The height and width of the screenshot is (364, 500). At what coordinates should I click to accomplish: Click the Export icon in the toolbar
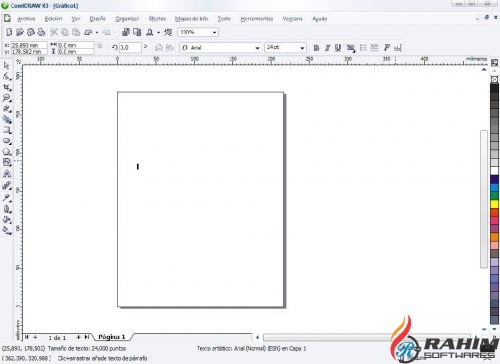pos(137,32)
